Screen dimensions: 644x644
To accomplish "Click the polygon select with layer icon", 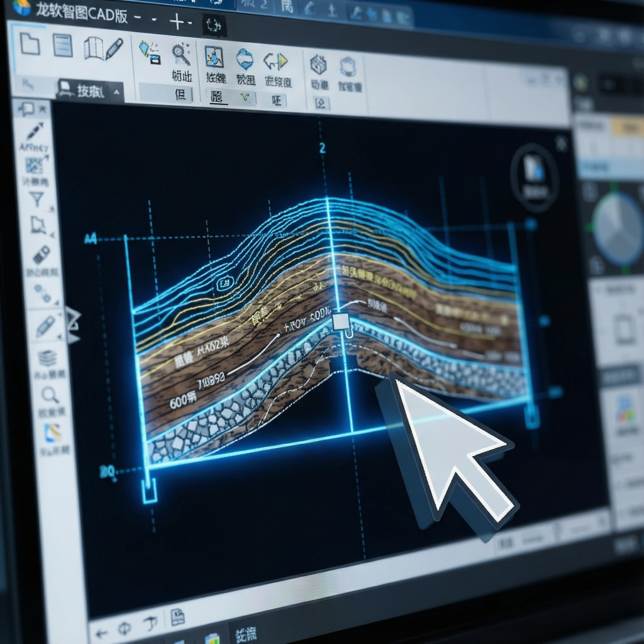I will coord(150,52).
